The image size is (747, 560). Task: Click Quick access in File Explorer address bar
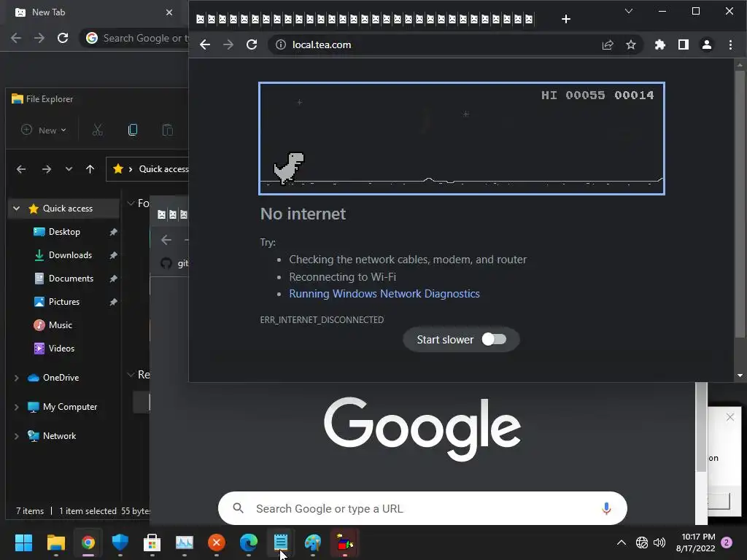(x=163, y=169)
